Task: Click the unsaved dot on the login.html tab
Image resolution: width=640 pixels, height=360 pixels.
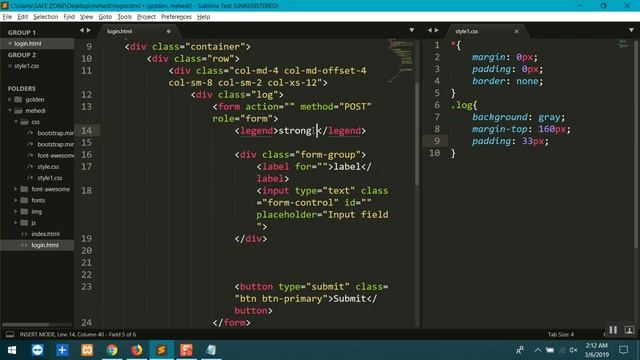Action: pos(168,31)
